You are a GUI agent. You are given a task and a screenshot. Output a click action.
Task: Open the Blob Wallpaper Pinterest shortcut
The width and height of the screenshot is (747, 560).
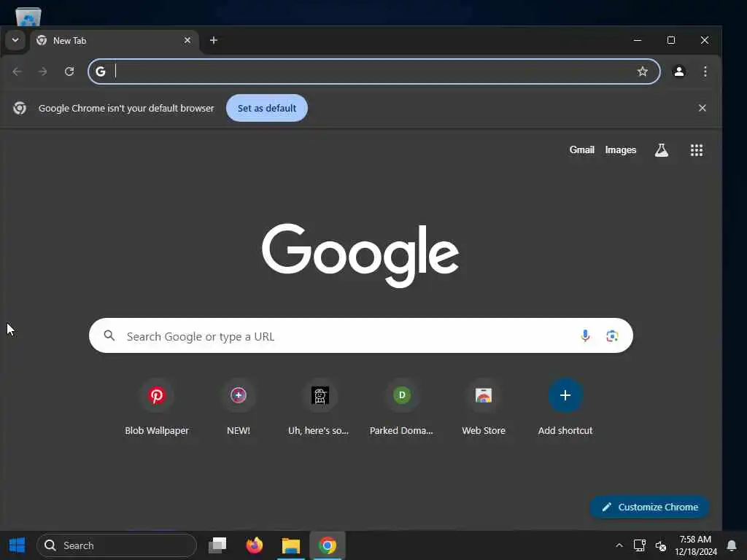pyautogui.click(x=157, y=407)
